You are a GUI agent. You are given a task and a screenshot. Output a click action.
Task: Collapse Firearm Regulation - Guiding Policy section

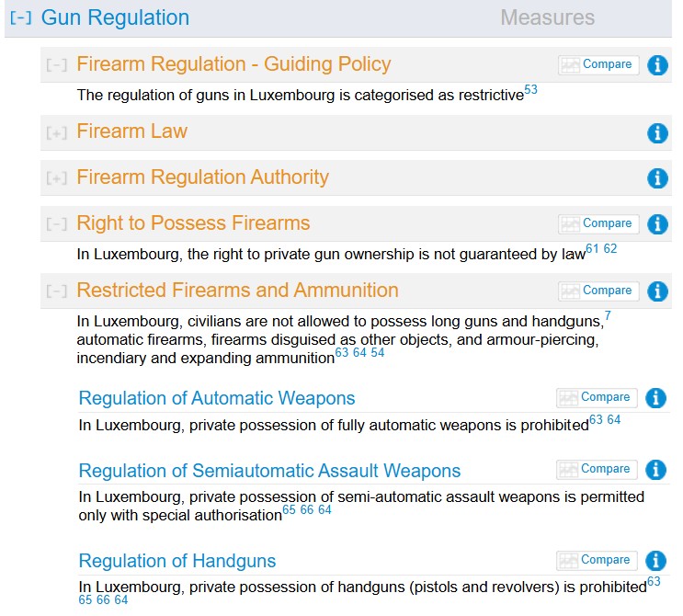point(57,65)
